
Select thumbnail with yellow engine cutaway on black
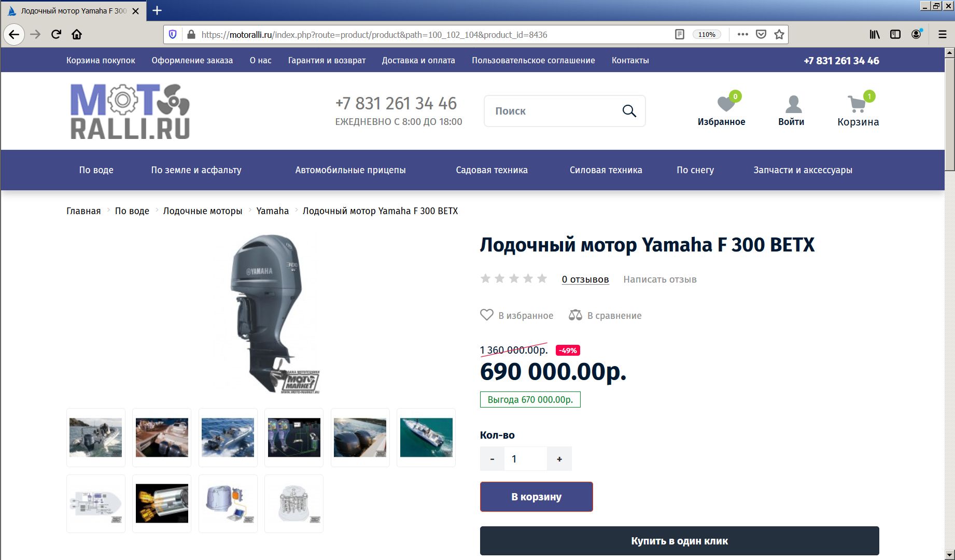tap(162, 503)
